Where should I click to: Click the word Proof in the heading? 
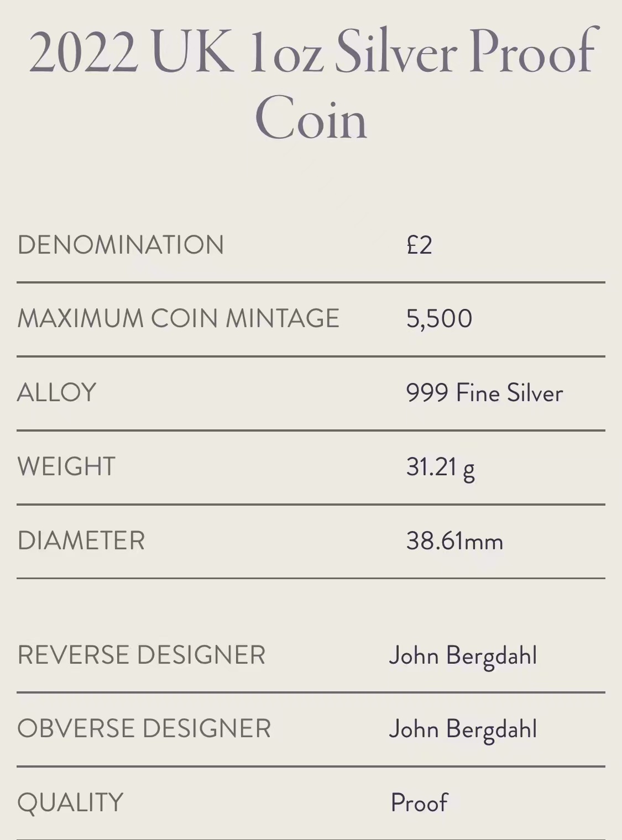pos(534,53)
